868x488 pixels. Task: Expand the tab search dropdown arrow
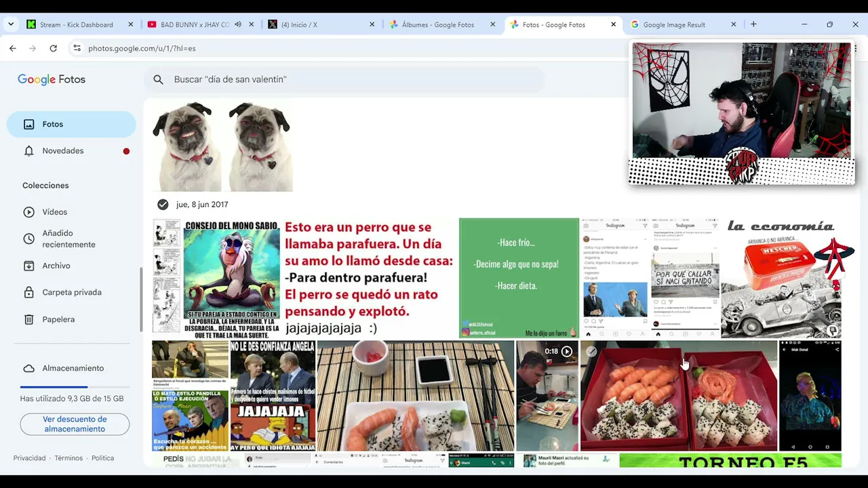pos(11,24)
